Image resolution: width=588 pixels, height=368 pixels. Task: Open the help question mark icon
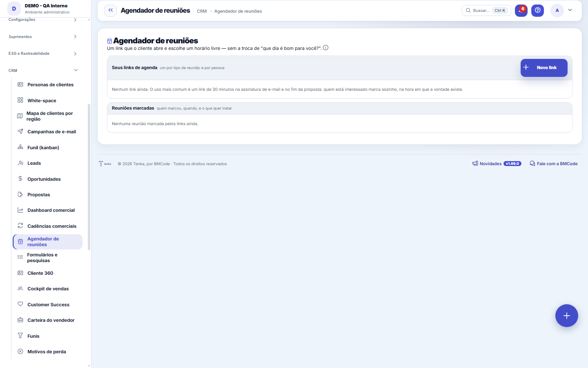(537, 10)
